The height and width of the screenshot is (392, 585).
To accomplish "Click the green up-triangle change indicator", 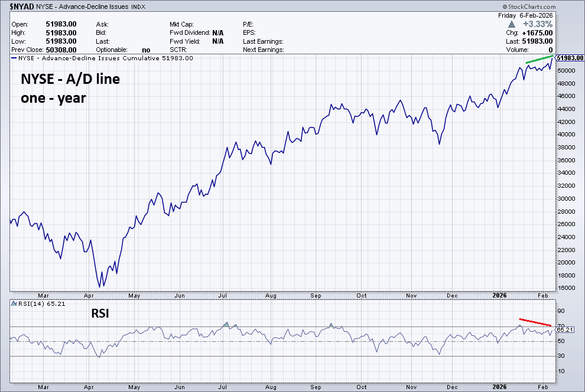I will [x=512, y=24].
